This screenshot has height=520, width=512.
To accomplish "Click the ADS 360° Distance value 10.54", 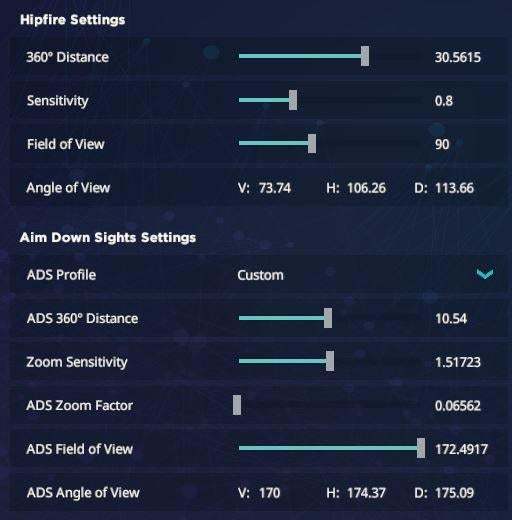I will pyautogui.click(x=451, y=319).
